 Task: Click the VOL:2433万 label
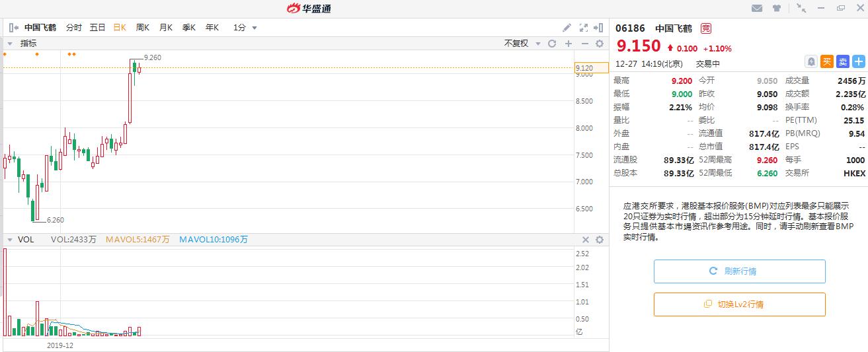point(73,240)
